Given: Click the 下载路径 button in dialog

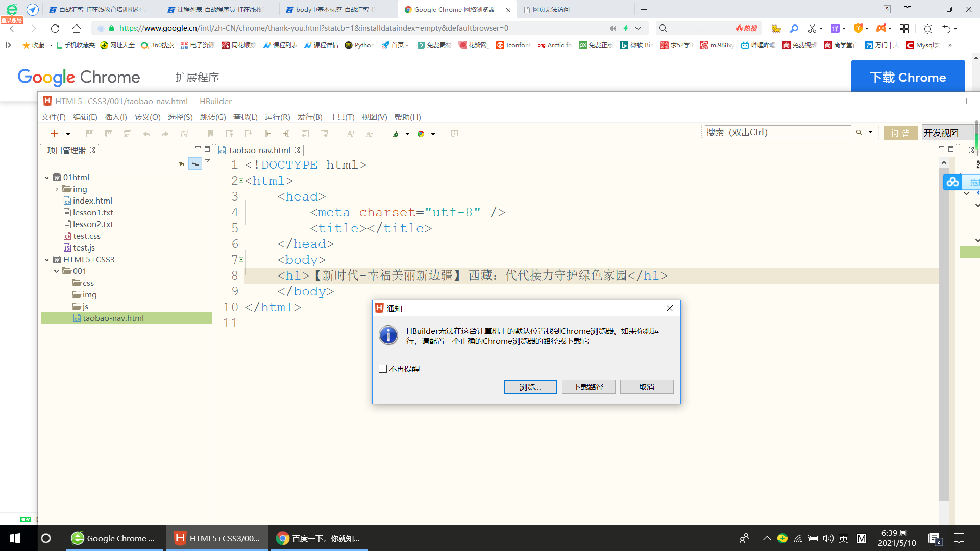Looking at the screenshot, I should point(589,387).
